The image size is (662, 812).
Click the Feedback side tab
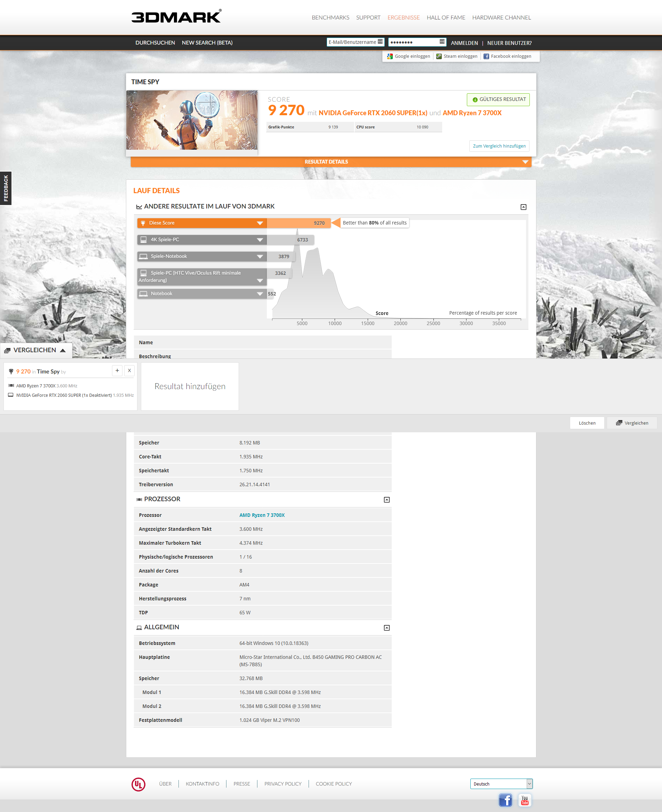tap(6, 188)
